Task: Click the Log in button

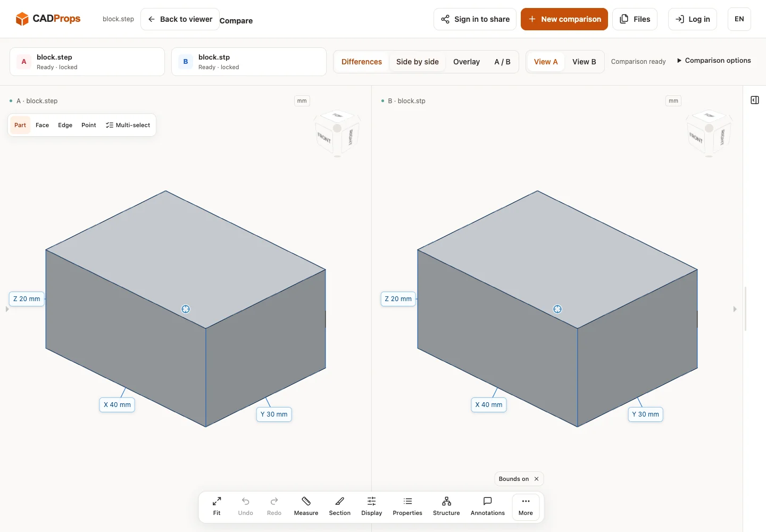Action: pos(693,19)
